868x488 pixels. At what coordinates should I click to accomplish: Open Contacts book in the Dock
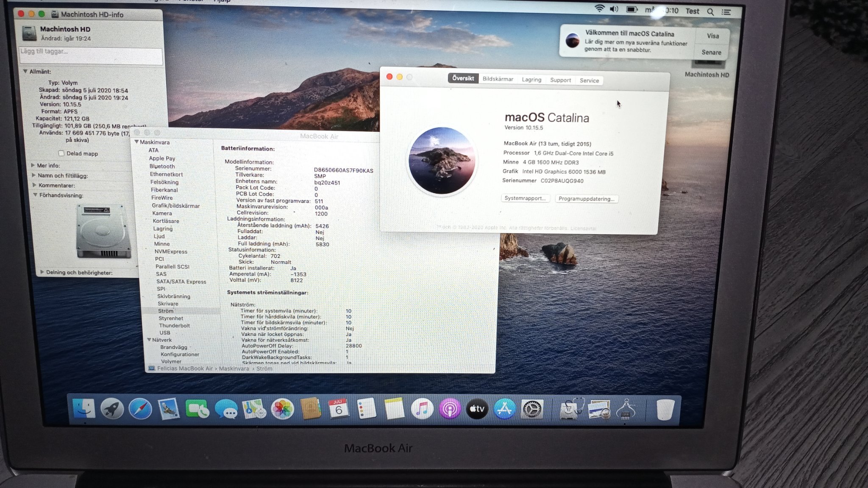tap(310, 409)
